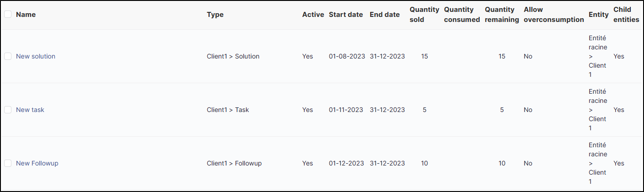Sort by Quantity remaining column header
Viewport: 644px width, 192px height.
(x=502, y=15)
